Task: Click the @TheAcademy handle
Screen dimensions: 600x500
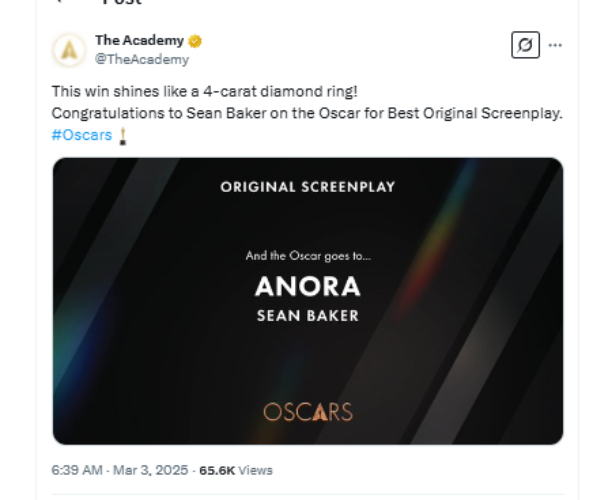Action: (141, 60)
